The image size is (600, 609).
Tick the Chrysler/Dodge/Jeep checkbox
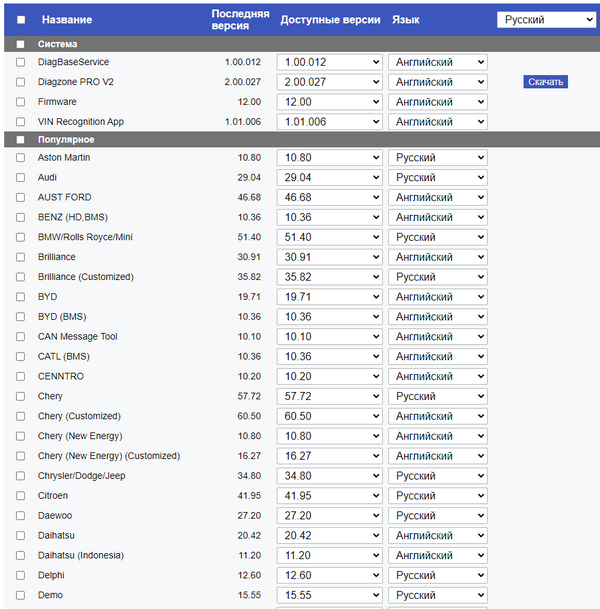click(20, 476)
